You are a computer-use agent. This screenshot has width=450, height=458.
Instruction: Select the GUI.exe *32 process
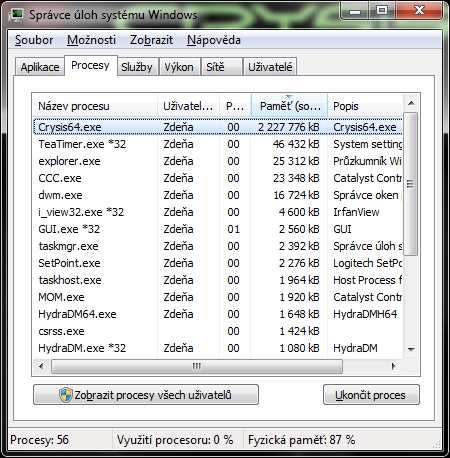pos(218,229)
